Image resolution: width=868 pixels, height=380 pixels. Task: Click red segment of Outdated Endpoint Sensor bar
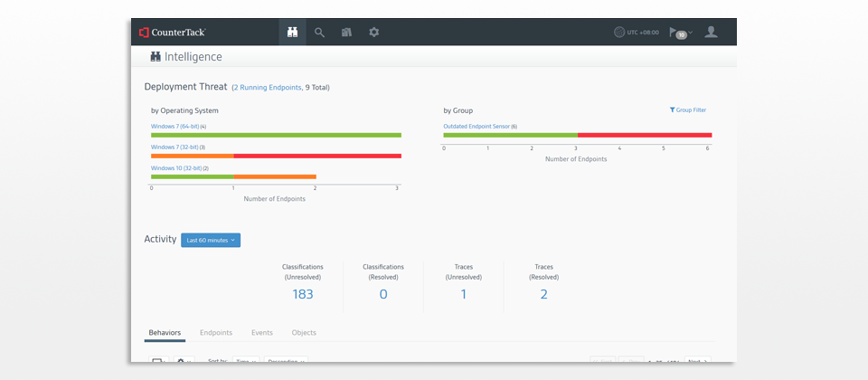[x=644, y=136]
